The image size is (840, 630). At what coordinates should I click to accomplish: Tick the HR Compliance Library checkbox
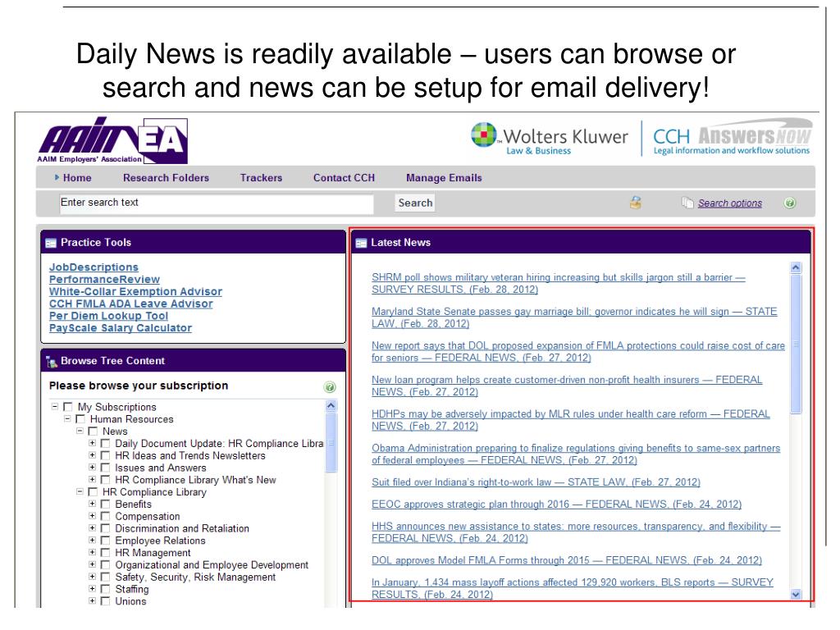tap(93, 492)
